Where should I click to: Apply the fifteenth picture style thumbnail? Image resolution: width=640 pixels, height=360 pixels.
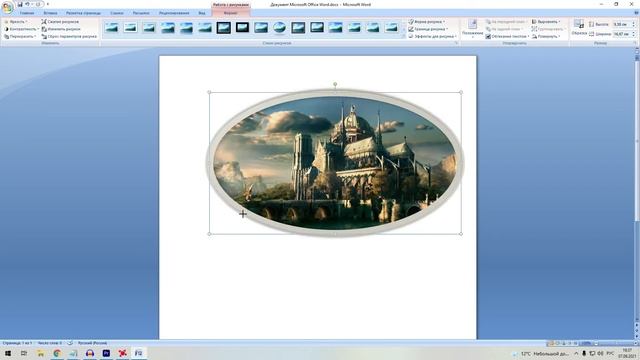pos(373,28)
